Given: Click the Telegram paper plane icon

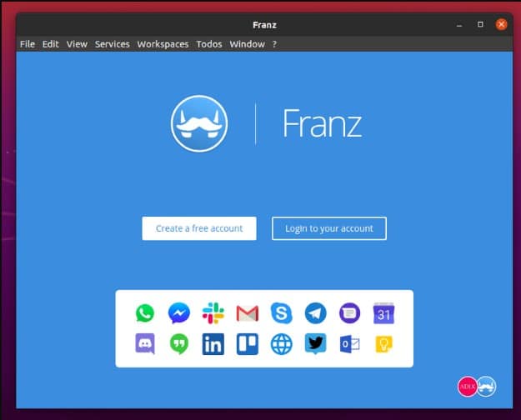Looking at the screenshot, I should coord(316,313).
